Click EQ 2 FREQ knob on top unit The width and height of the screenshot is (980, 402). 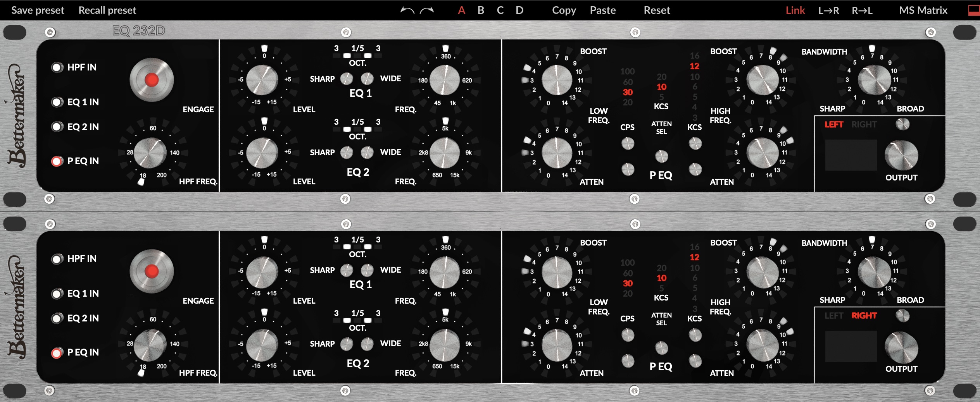tap(445, 153)
